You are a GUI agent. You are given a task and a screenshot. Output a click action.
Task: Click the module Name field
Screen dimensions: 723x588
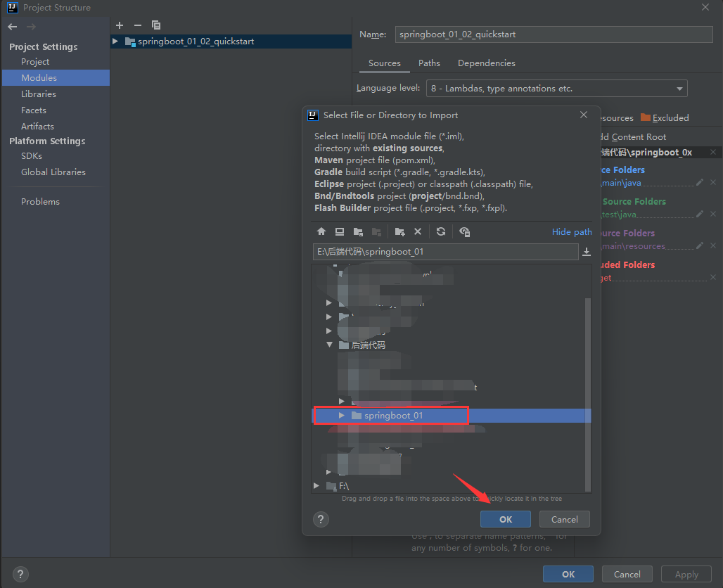[554, 34]
